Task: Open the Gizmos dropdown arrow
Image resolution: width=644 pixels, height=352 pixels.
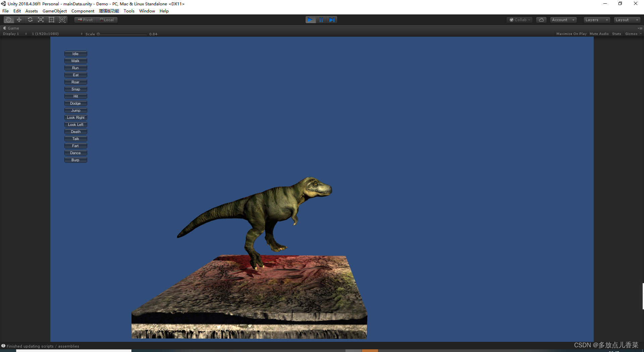Action: (x=641, y=34)
